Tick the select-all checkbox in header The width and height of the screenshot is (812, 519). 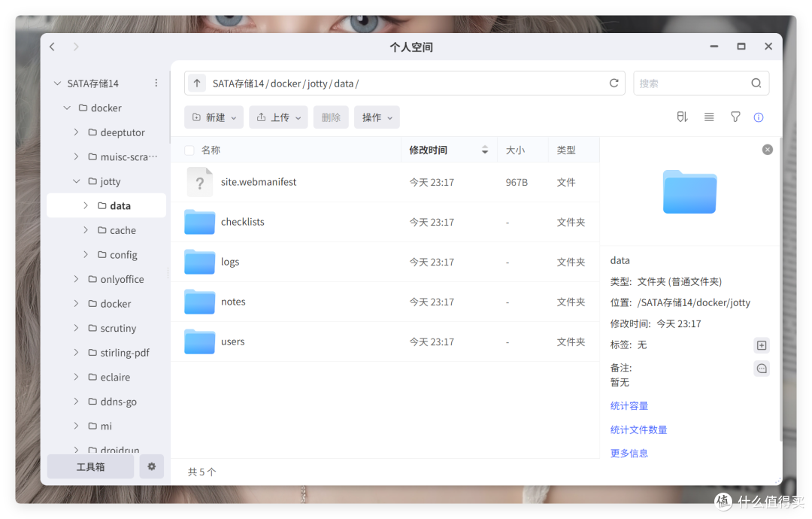tap(189, 150)
